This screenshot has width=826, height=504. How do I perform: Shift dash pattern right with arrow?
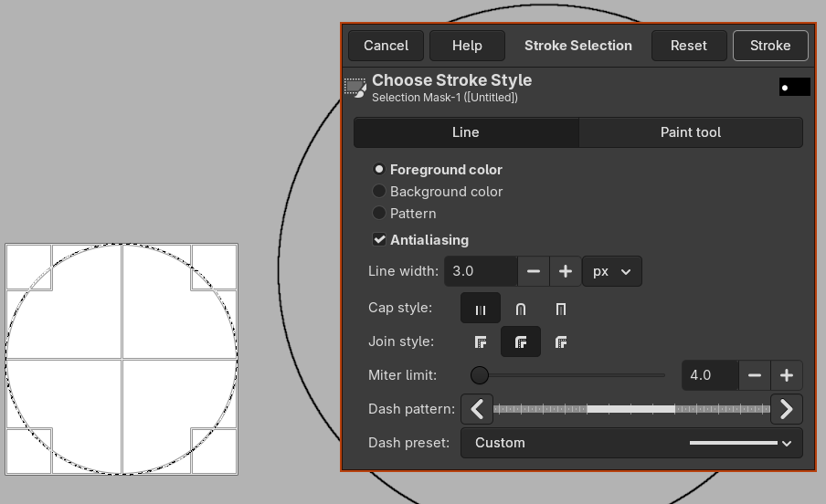click(x=787, y=409)
